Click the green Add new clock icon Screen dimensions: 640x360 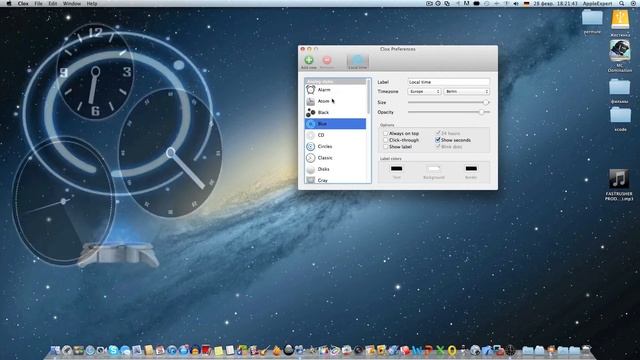point(309,60)
